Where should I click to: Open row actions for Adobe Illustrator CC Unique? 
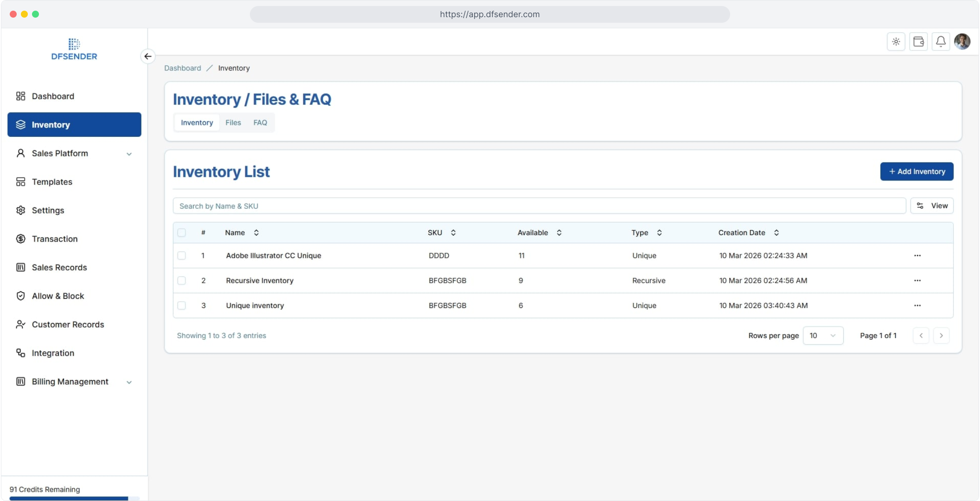click(917, 256)
